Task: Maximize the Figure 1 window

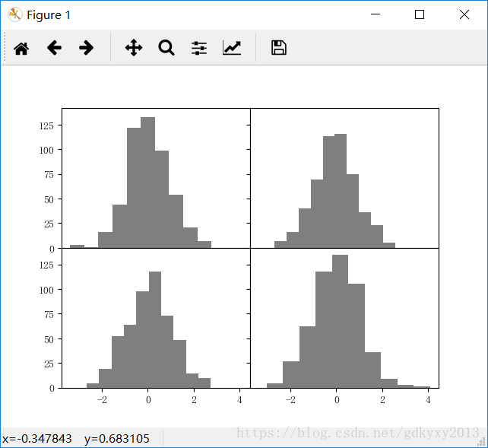Action: tap(420, 14)
